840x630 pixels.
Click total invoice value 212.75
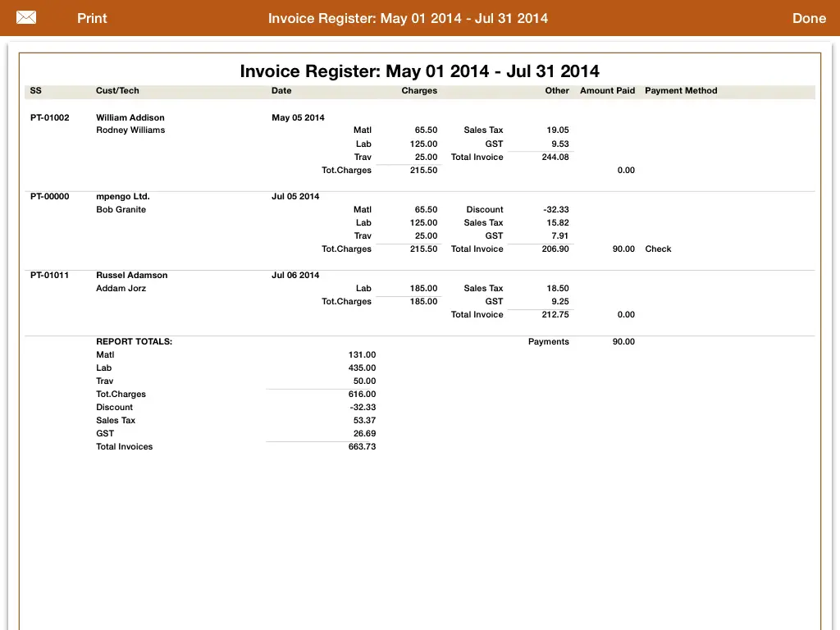tap(555, 314)
